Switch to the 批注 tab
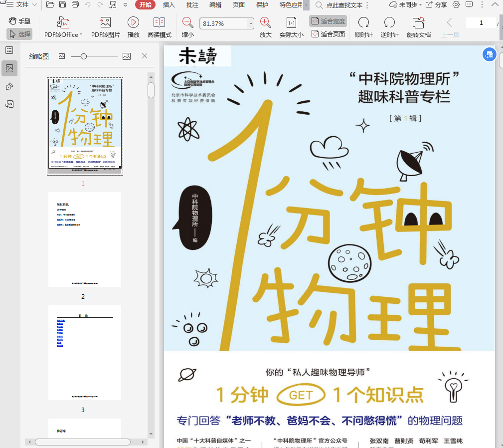Viewport: 503px width, 448px height. tap(192, 5)
